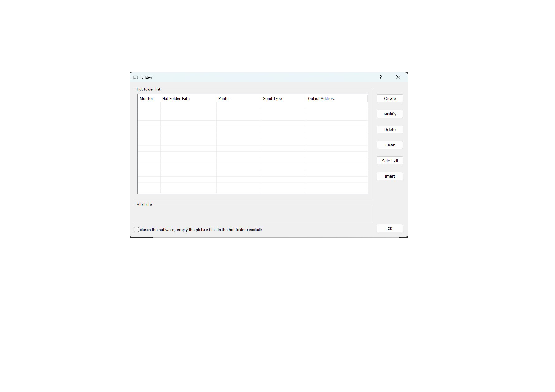Click the Modifiy button
Image resolution: width=555 pixels, height=392 pixels.
click(390, 114)
